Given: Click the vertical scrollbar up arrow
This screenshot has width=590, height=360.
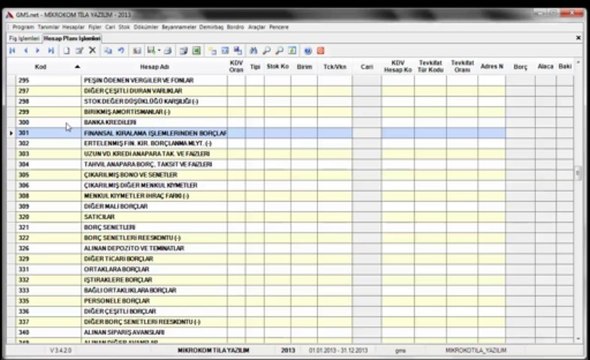Looking at the screenshot, I should click(578, 62).
